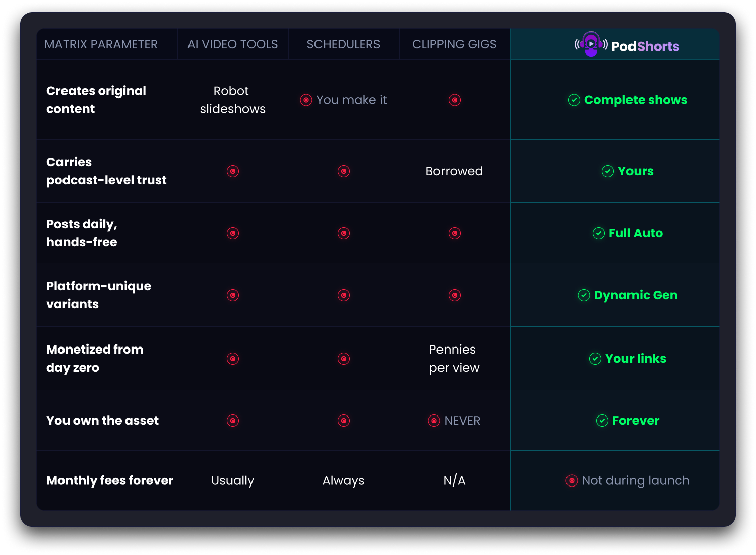Click the Dynamic Gen text
756x555 pixels.
tap(636, 296)
